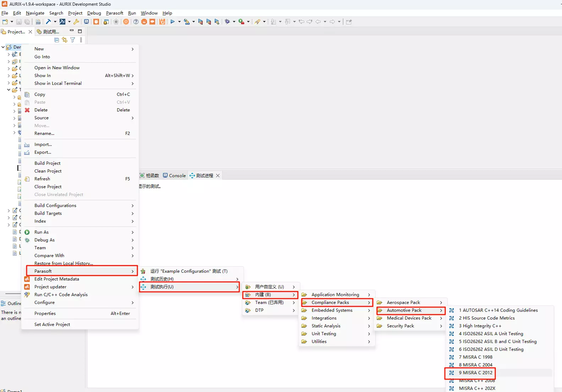Click the build hammer icon in toolbar

click(x=48, y=22)
